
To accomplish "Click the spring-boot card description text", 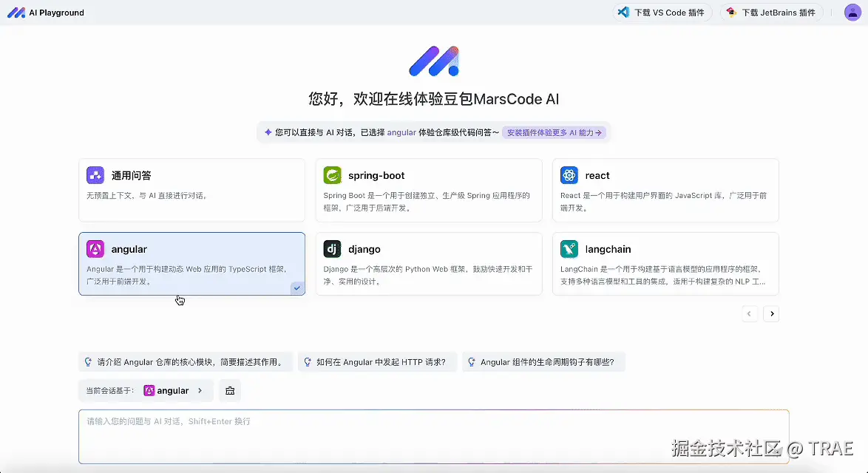I will (427, 201).
